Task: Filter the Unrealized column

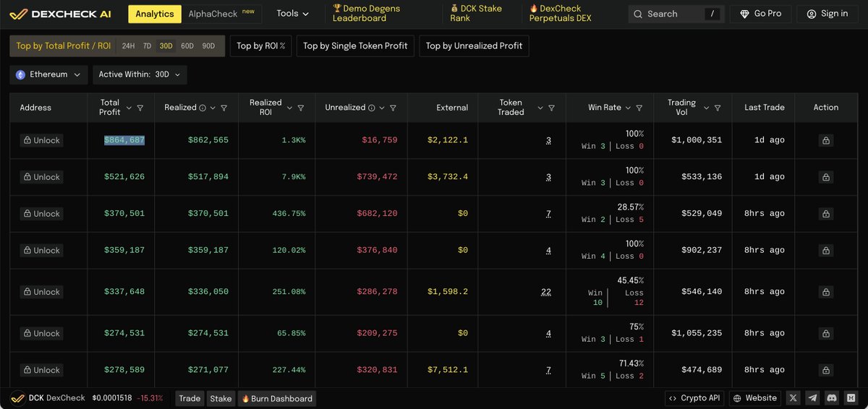Action: (x=393, y=108)
